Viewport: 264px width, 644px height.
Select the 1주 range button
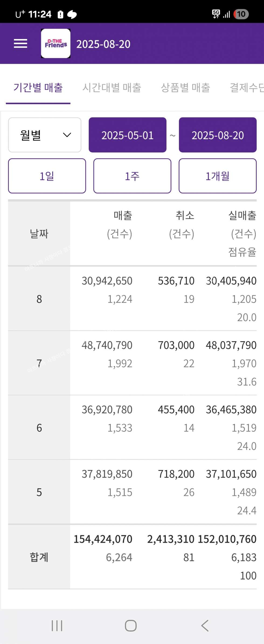pyautogui.click(x=132, y=176)
